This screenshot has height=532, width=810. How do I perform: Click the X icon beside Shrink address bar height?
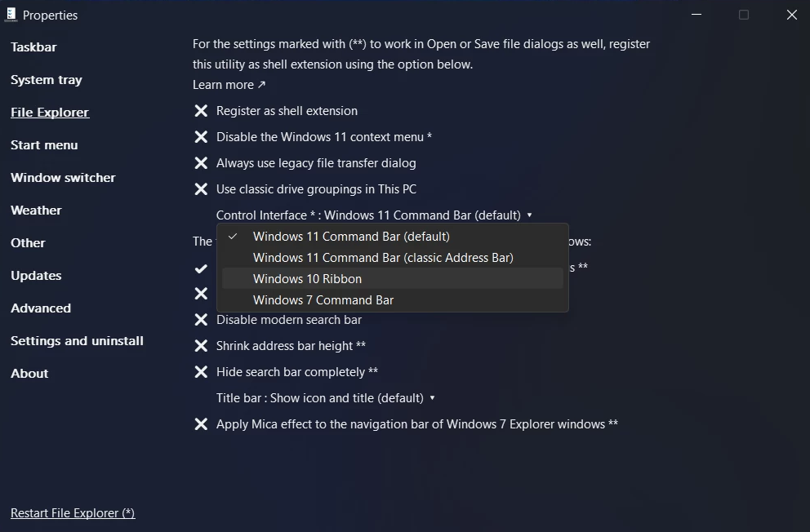pos(201,345)
